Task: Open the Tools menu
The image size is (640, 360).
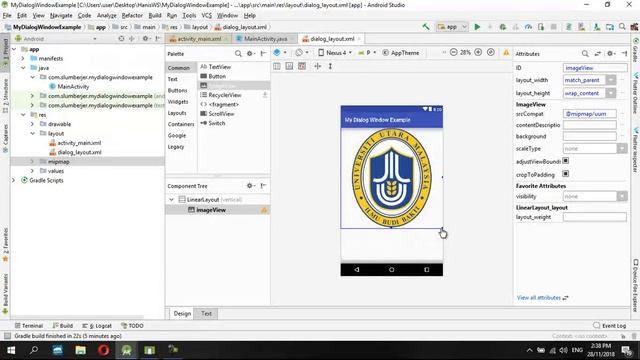Action: point(189,16)
